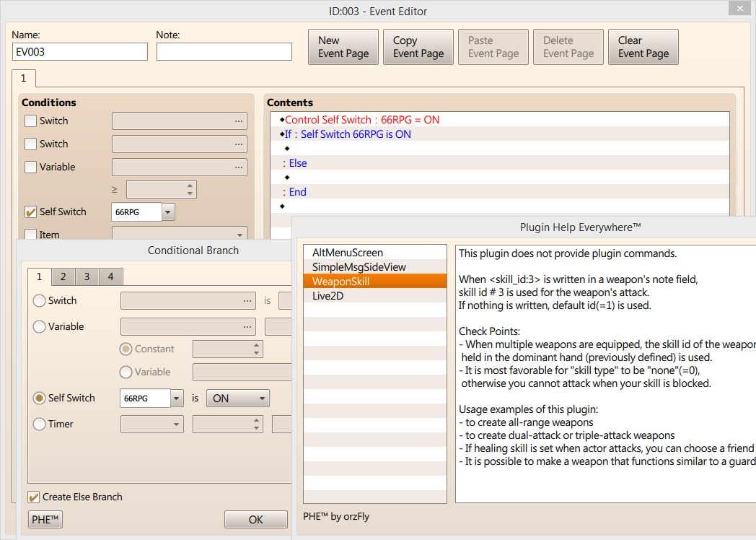Screen dimensions: 756x540
Task: Select Switch radio in Conditional Branch
Action: [39, 300]
